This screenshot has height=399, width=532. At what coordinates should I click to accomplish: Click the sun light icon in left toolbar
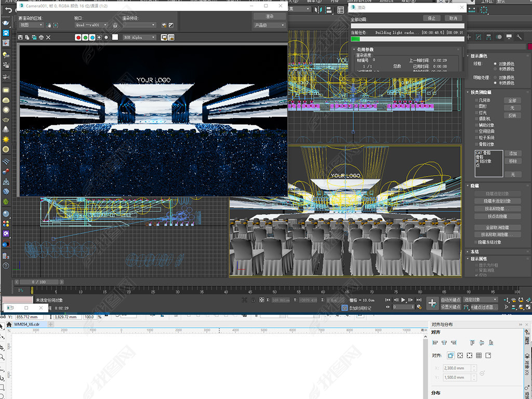pos(6,139)
